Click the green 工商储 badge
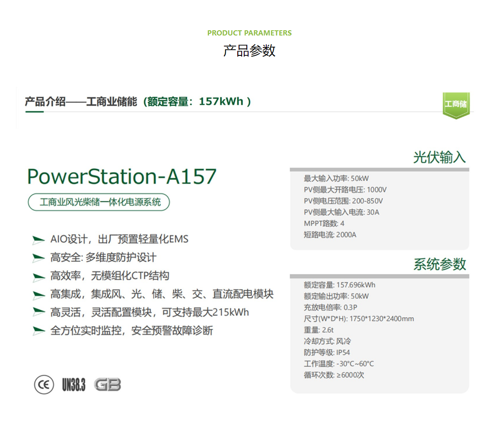 tap(456, 105)
